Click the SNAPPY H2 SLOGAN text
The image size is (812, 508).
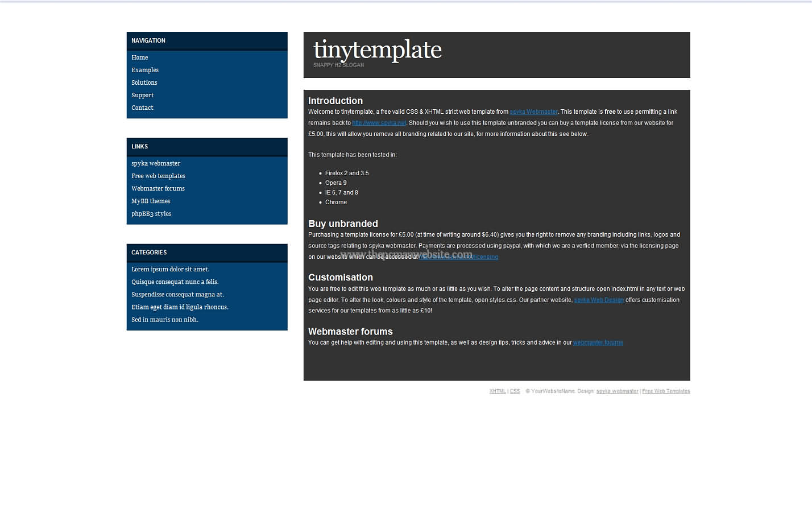[338, 65]
